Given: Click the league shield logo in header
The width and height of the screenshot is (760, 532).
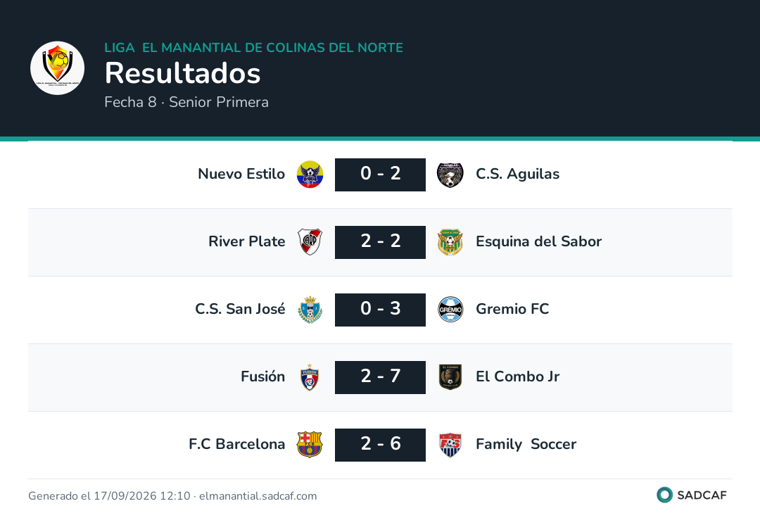Looking at the screenshot, I should tap(57, 68).
